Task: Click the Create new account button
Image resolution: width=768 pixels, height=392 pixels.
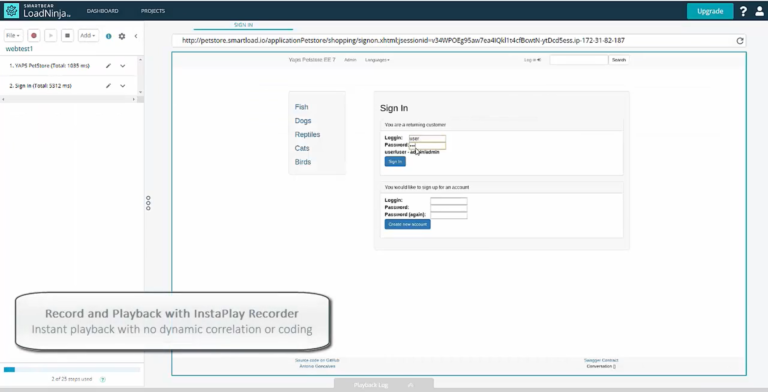Action: click(408, 224)
